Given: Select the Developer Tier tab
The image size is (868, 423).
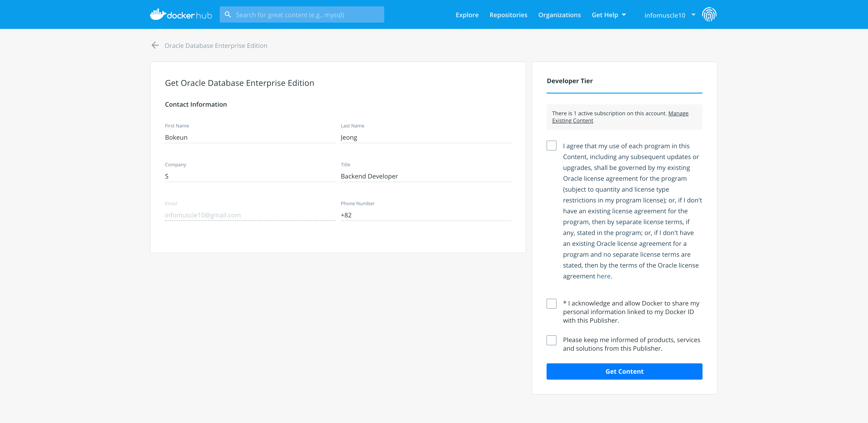Looking at the screenshot, I should coord(569,81).
